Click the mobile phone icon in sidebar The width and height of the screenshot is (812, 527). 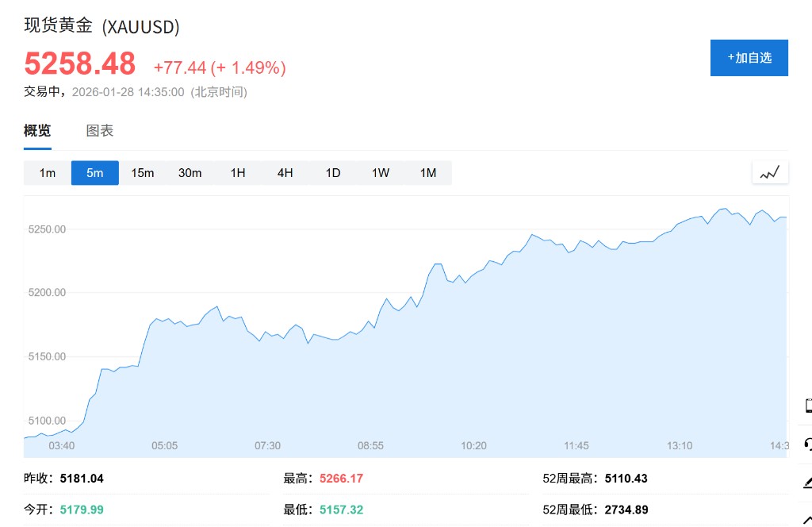(x=807, y=406)
